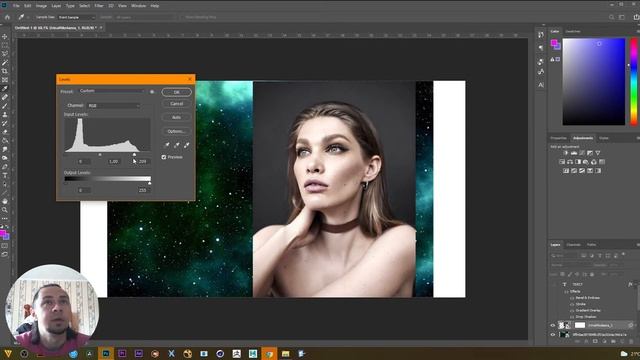Switch to the Swatches tab
Viewport: 640px width, 360px height.
point(573,31)
